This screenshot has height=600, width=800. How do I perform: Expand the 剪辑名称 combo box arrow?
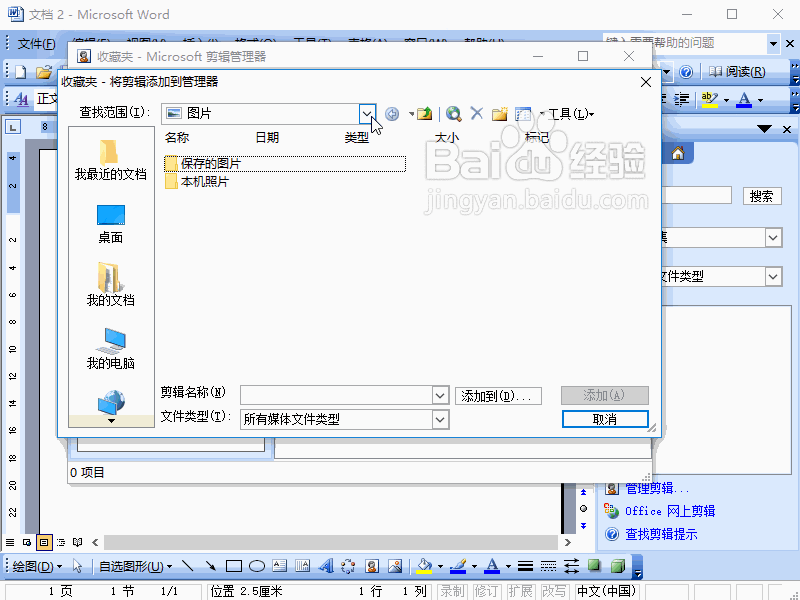pos(440,395)
